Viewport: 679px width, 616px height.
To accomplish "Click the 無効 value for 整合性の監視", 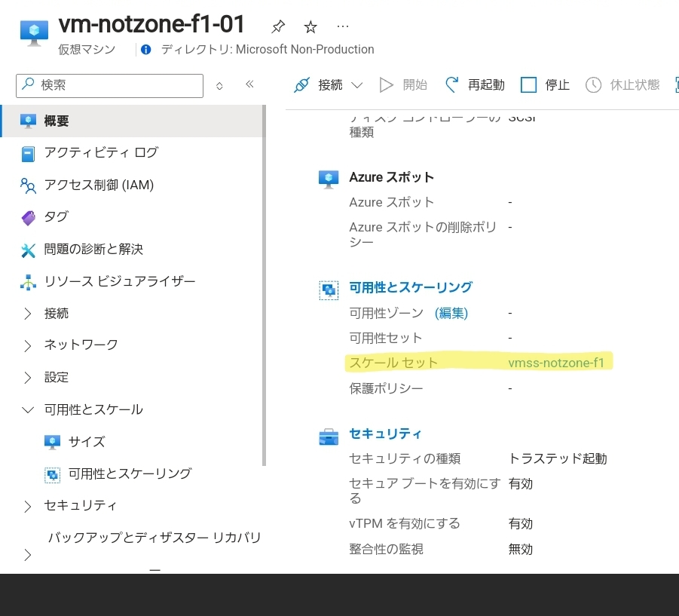I will 521,550.
